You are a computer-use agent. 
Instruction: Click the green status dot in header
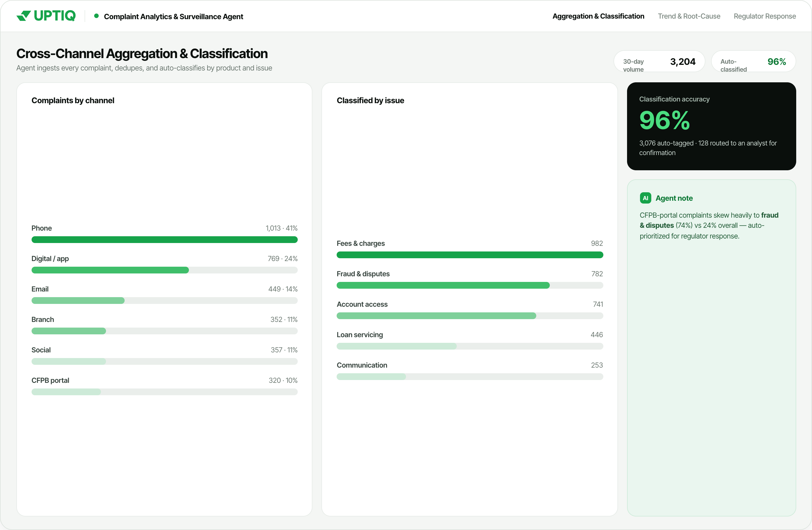pos(96,16)
